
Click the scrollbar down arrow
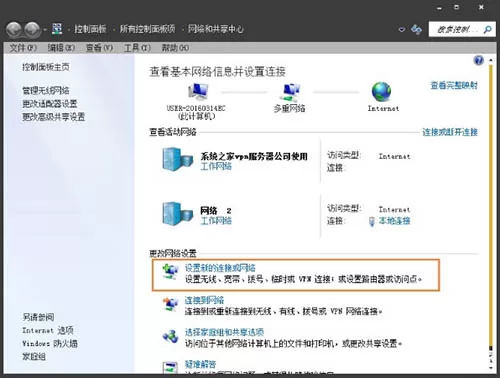490,368
